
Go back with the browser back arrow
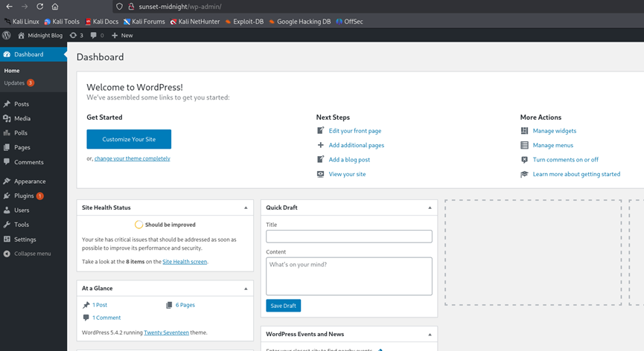click(x=9, y=7)
